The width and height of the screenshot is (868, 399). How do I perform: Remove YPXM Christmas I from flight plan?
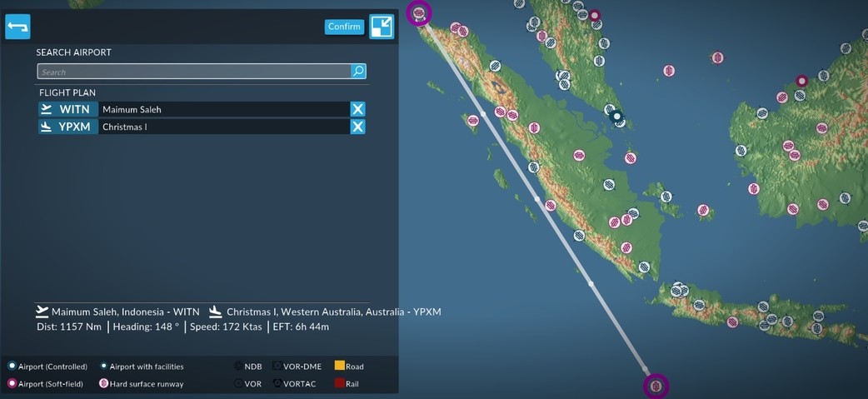click(357, 127)
